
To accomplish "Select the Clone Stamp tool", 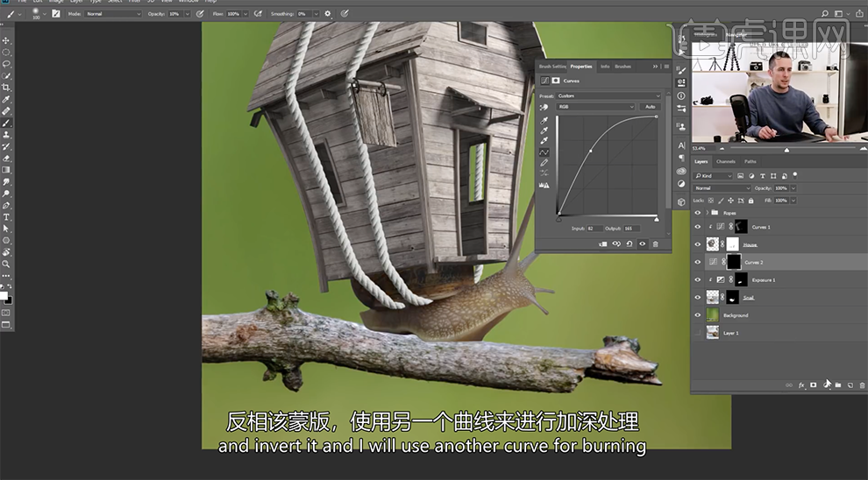I will coord(6,135).
